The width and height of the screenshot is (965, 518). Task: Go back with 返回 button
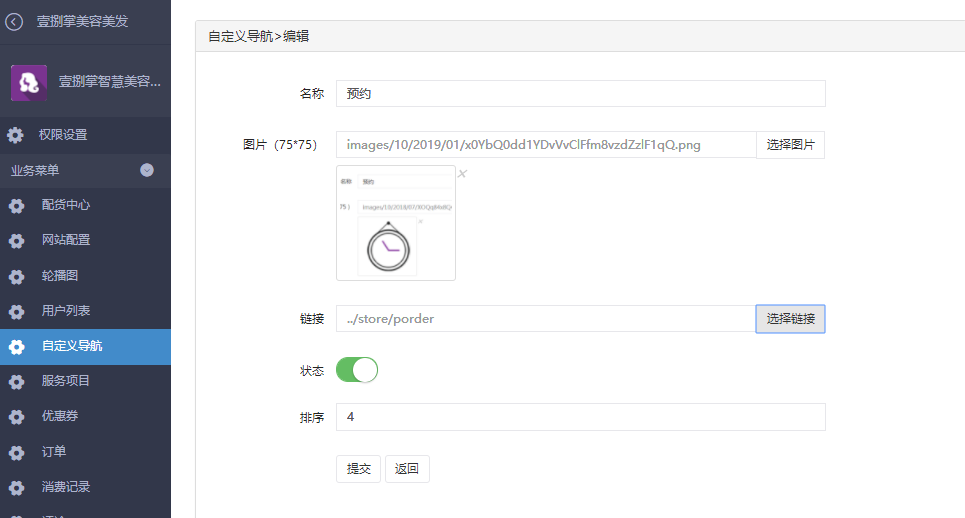(x=407, y=469)
